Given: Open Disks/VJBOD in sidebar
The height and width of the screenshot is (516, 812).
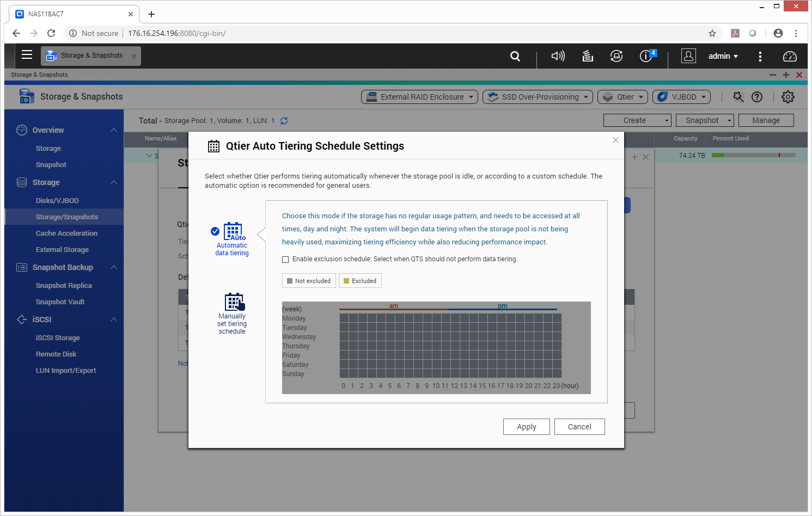Looking at the screenshot, I should [x=57, y=201].
